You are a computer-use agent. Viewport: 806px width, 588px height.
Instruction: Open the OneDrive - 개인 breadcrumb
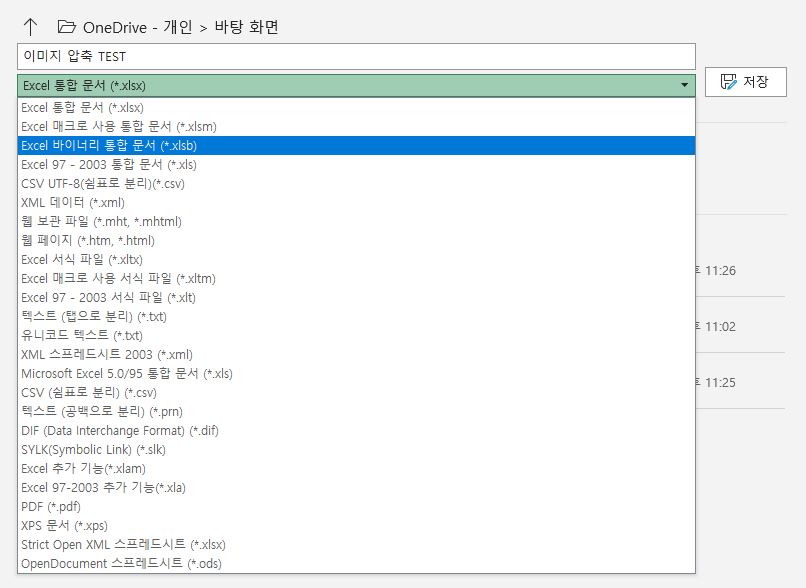[x=138, y=27]
